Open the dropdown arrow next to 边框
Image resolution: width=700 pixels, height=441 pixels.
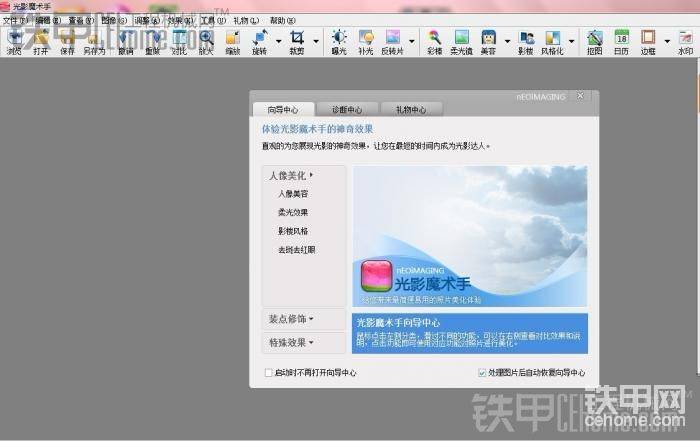click(667, 42)
